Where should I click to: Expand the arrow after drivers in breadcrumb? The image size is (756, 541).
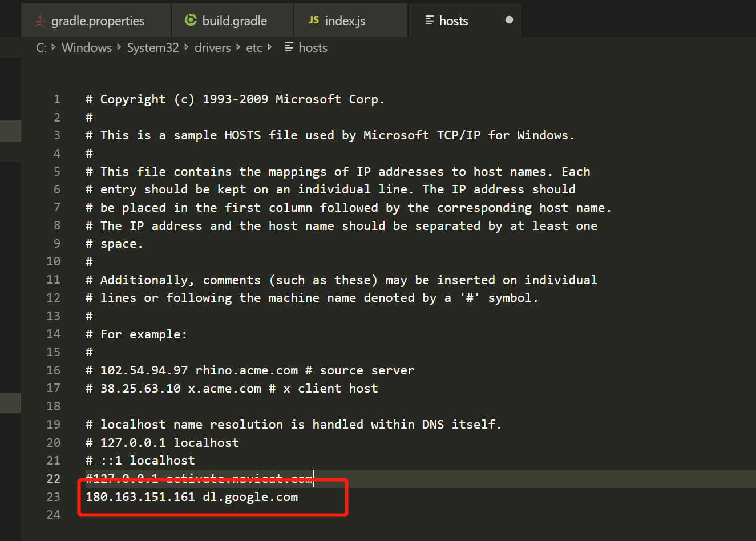(238, 47)
